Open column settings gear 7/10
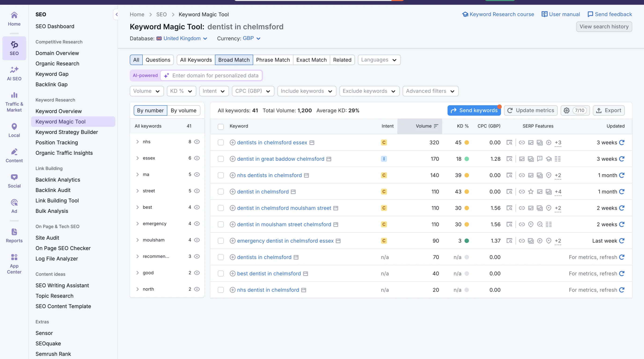 575,110
